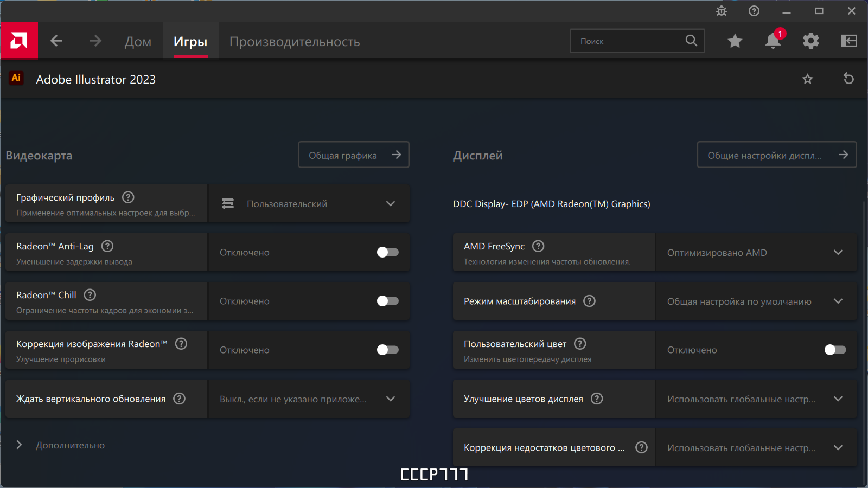Click the Adobe Illustrator 2023 title
868x488 pixels.
[x=95, y=80]
